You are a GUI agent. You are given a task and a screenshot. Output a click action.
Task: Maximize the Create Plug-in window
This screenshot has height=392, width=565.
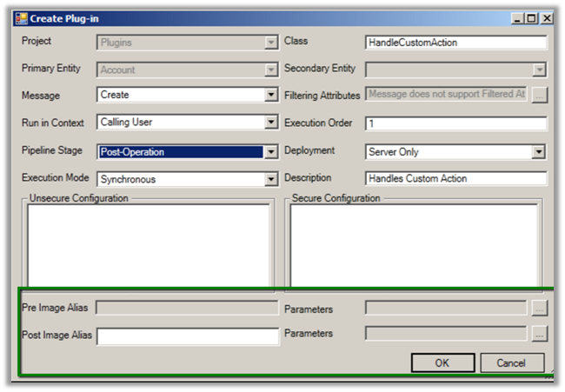click(531, 18)
